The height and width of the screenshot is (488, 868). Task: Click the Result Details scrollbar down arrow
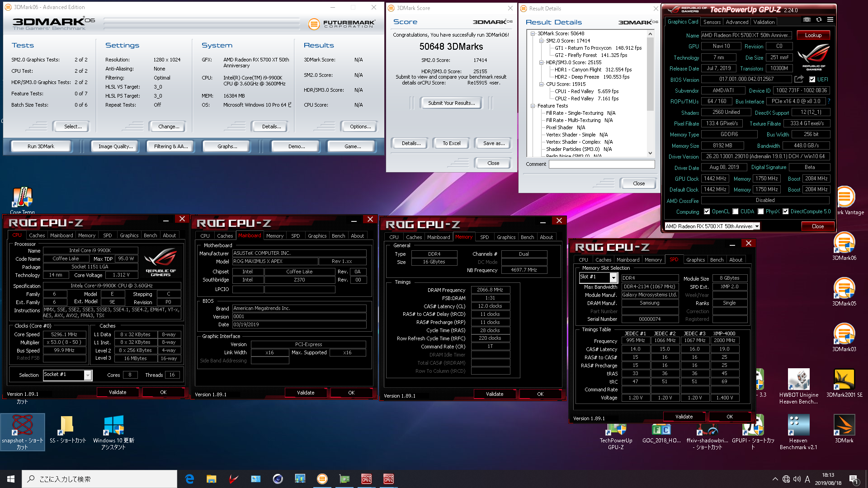(x=650, y=153)
